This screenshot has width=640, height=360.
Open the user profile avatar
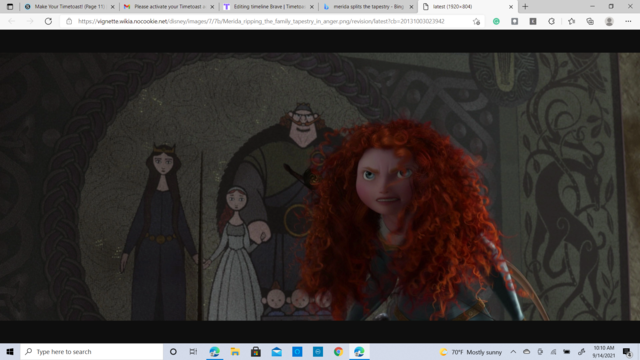[x=609, y=21]
